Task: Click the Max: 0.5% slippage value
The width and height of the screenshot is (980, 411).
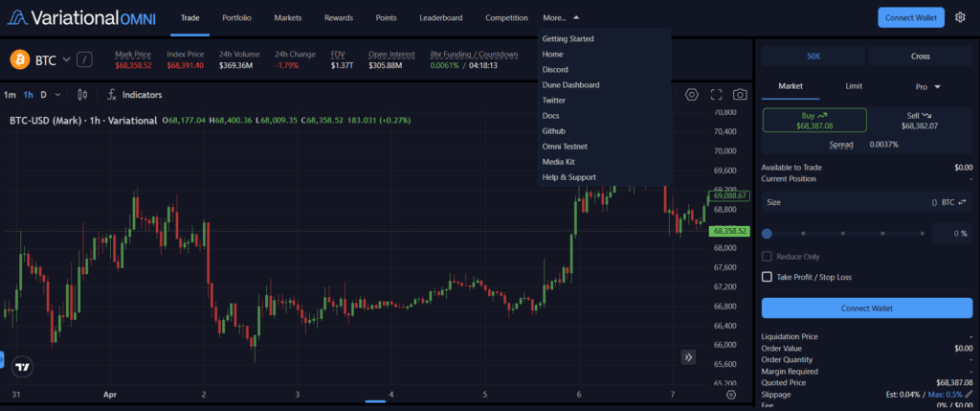Action: (946, 395)
